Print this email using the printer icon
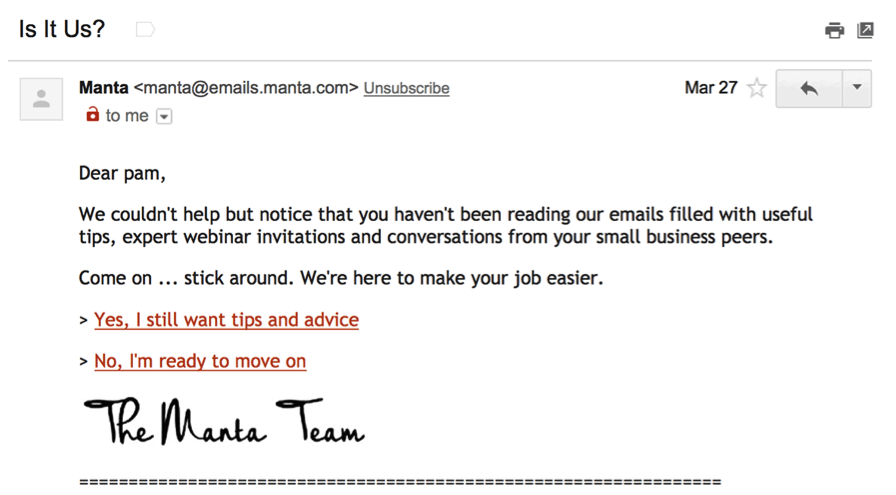Image resolution: width=896 pixels, height=495 pixels. click(x=834, y=30)
